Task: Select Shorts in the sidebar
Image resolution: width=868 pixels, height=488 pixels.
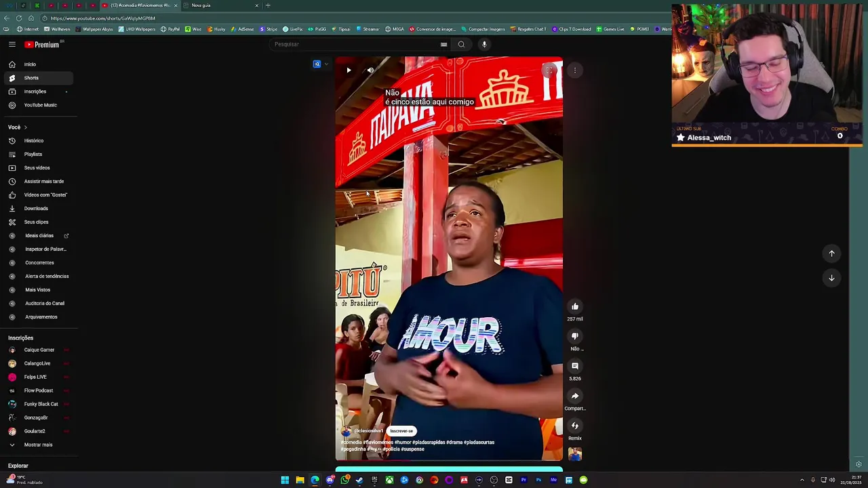Action: 37,78
